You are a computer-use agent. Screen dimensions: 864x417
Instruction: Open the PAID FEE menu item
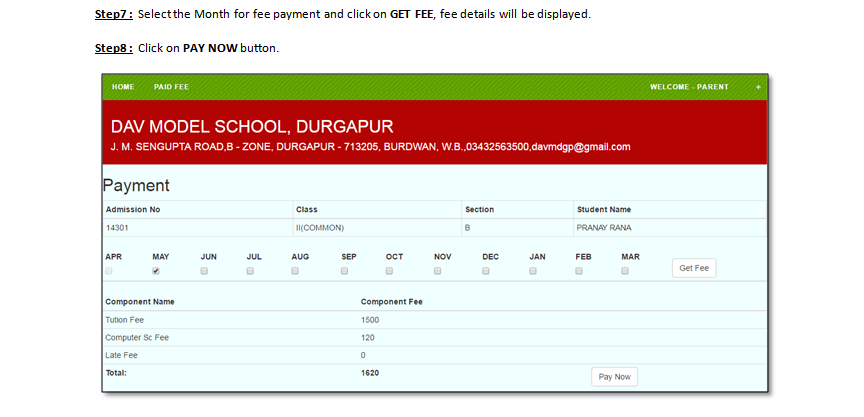click(x=171, y=87)
